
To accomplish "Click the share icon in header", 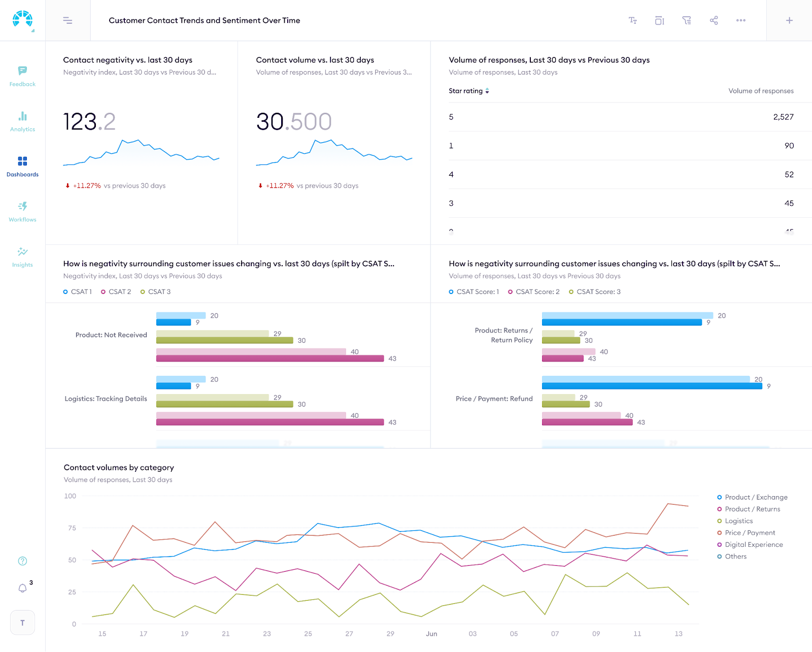I will click(714, 20).
